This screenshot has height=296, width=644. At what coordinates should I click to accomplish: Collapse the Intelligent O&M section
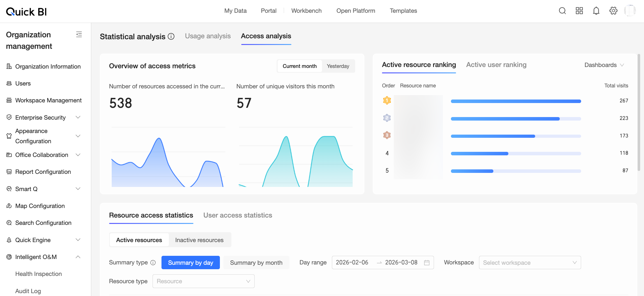(78, 257)
